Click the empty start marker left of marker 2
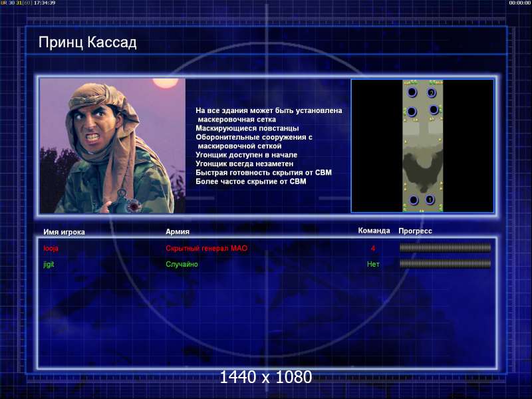Image resolution: width=532 pixels, height=399 pixels. pyautogui.click(x=412, y=92)
